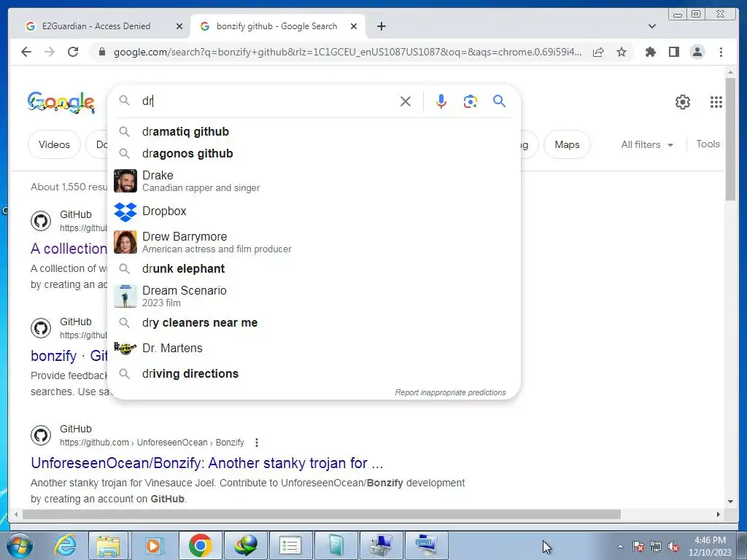
Task: Select the Dr. Martens suggestion
Action: pos(314,348)
